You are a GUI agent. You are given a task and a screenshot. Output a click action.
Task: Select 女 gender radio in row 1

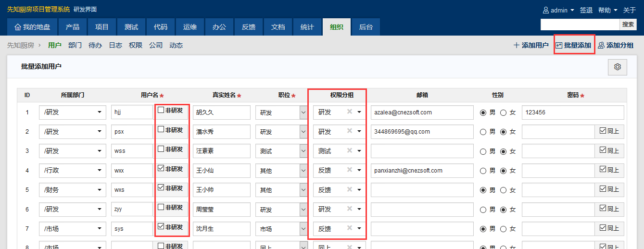pyautogui.click(x=504, y=112)
